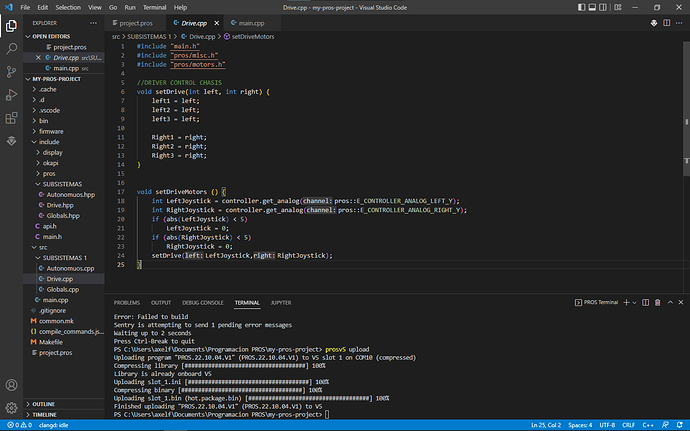
Task: Change encoding via UTF-8 status item
Action: [607, 425]
